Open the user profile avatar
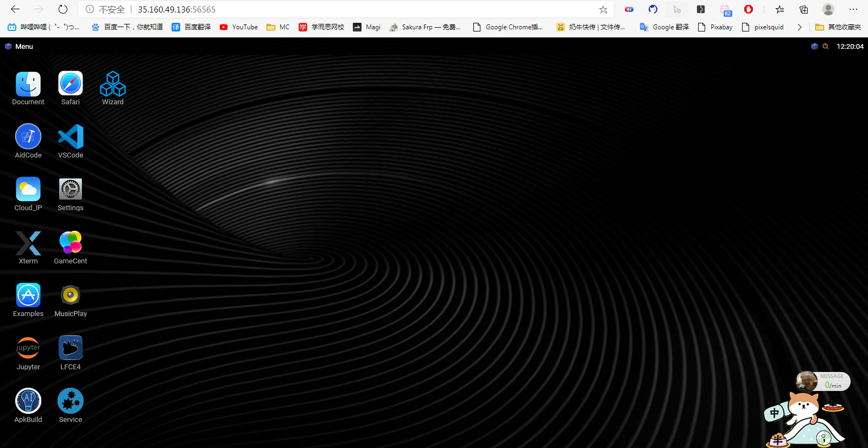This screenshot has width=868, height=448. pos(828,9)
